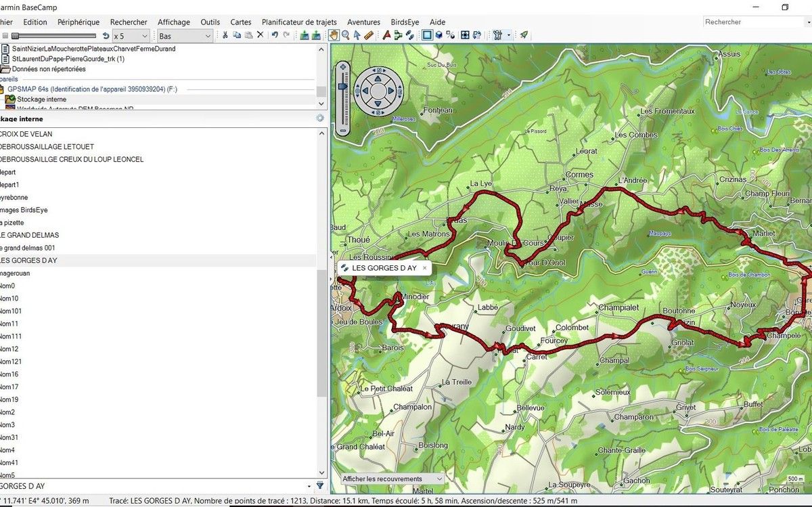Click the Delete X icon
This screenshot has width=812, height=507.
point(260,35)
